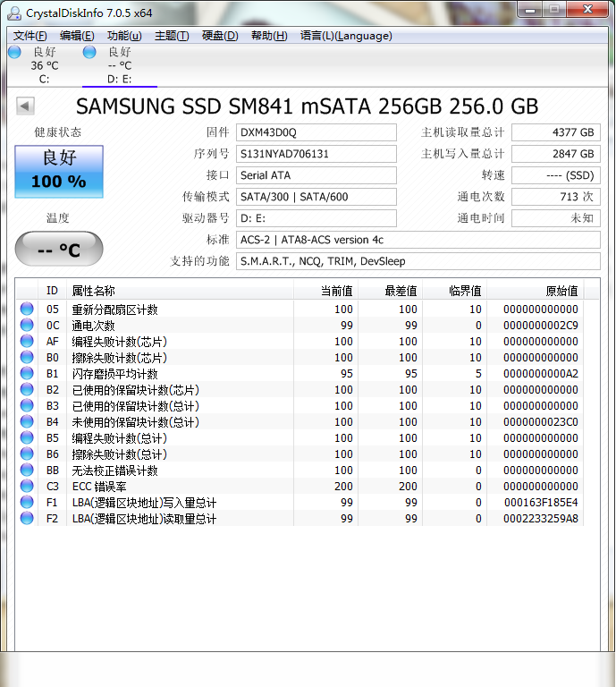Open the 帮助(H) menu
The width and height of the screenshot is (616, 687).
point(269,36)
